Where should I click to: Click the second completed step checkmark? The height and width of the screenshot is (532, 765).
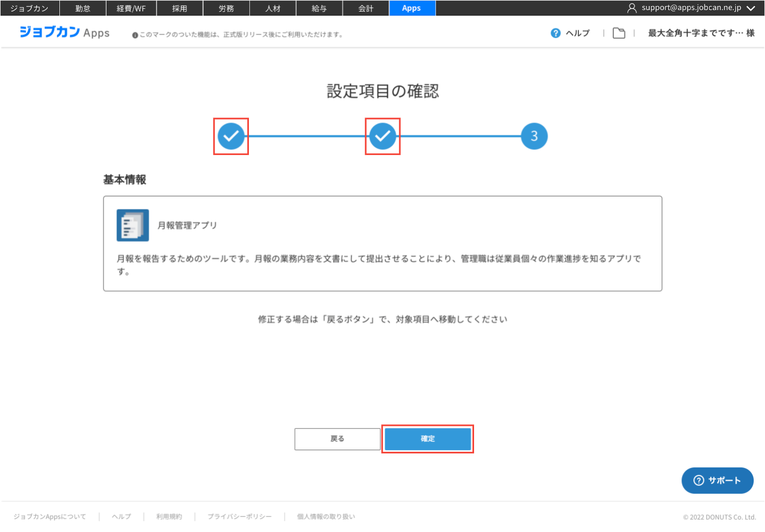[382, 136]
